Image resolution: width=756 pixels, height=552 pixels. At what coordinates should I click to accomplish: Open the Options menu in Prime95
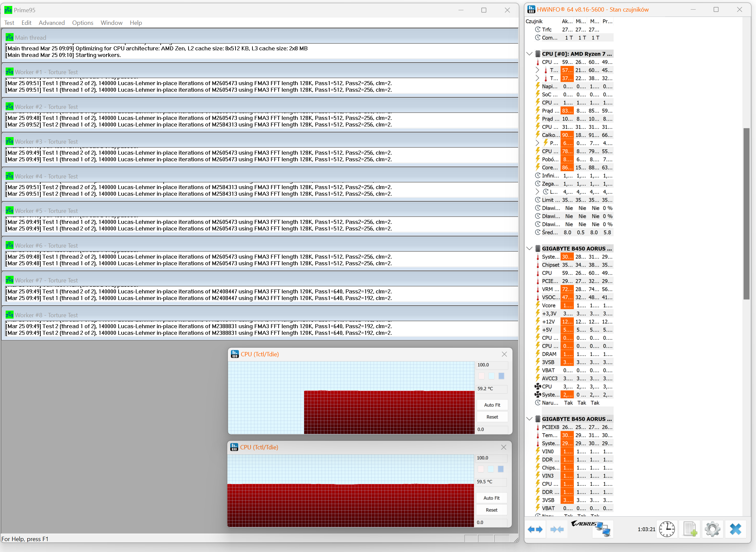coord(82,23)
